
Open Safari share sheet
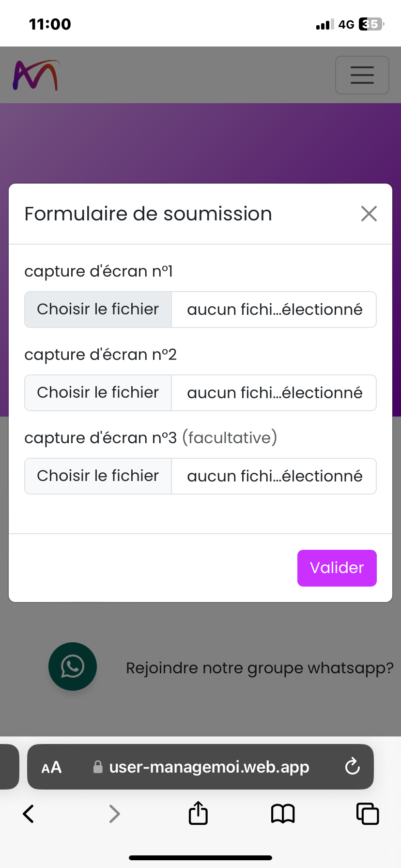[x=198, y=813]
